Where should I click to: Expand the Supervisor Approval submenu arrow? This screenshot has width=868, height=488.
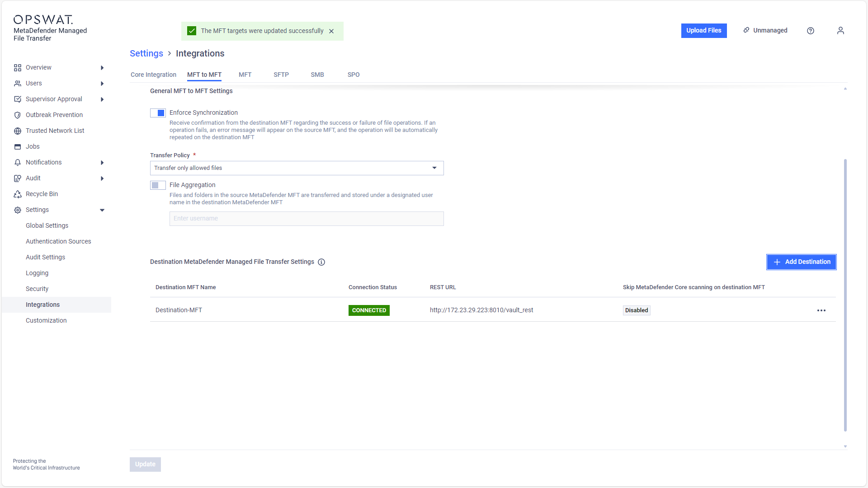102,99
